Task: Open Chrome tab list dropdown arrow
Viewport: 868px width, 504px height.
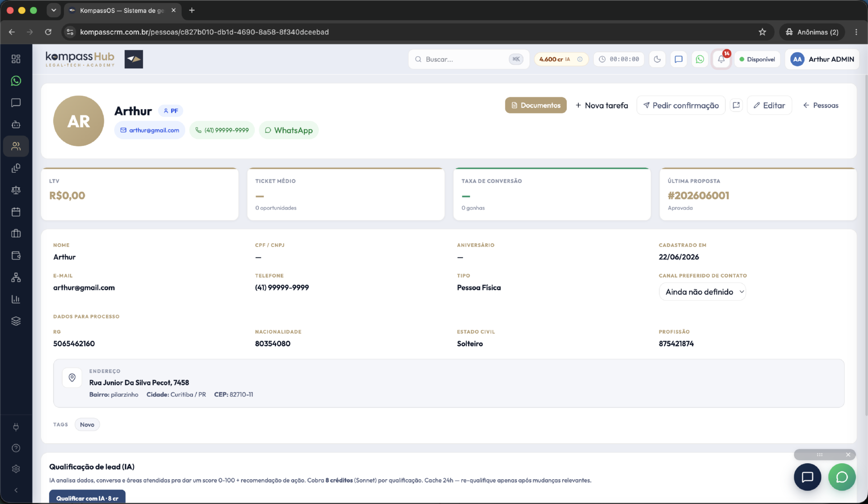Action: tap(54, 10)
